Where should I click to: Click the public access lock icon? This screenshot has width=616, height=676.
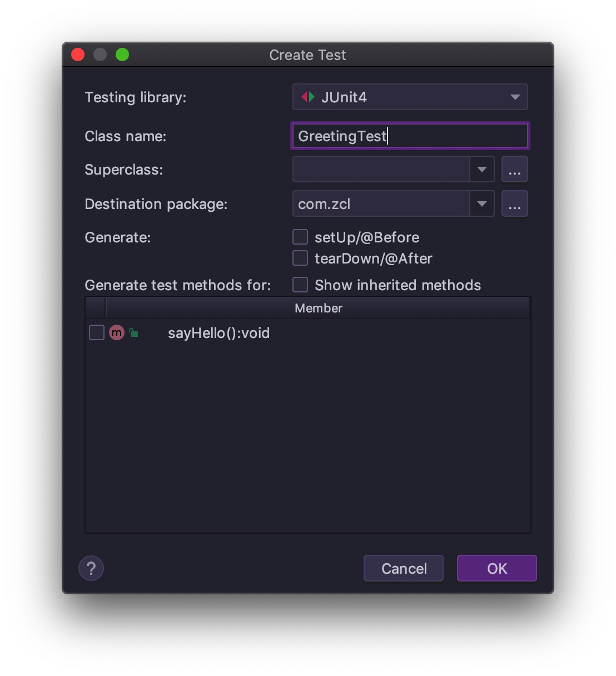[x=133, y=333]
